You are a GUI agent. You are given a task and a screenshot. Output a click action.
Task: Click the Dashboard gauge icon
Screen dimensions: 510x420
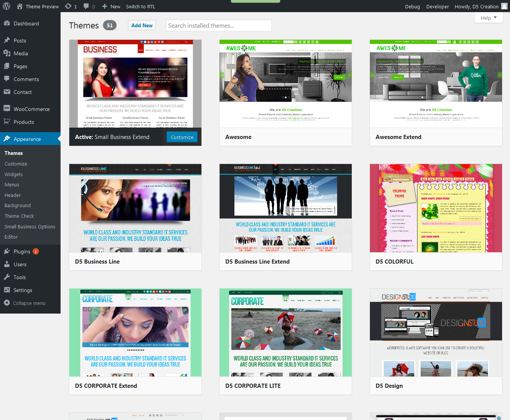(7, 23)
